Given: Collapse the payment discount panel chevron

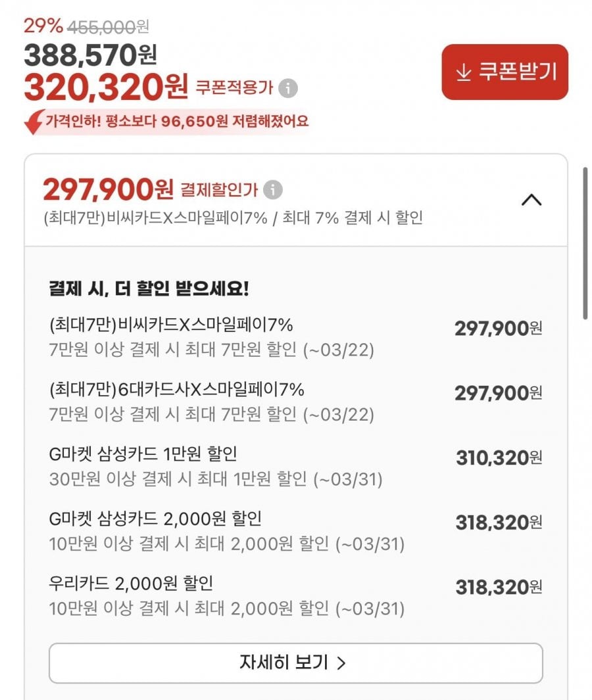Looking at the screenshot, I should 531,200.
